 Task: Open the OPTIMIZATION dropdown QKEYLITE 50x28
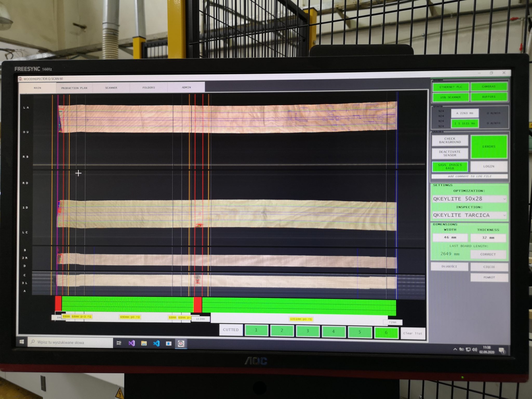point(469,199)
